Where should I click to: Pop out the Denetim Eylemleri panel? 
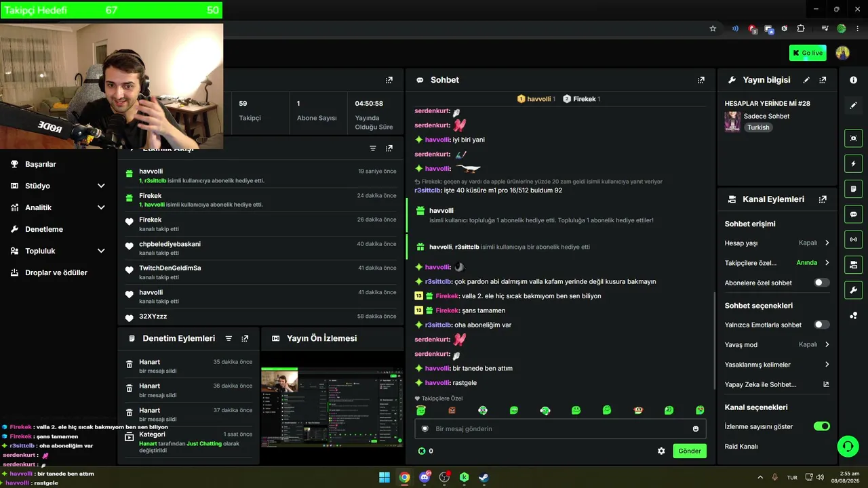point(245,338)
